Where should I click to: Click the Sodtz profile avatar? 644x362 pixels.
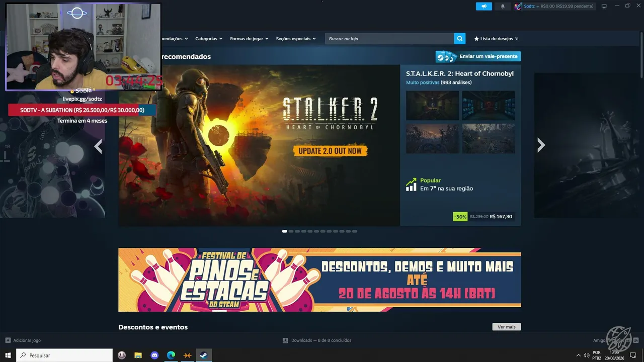click(x=518, y=7)
